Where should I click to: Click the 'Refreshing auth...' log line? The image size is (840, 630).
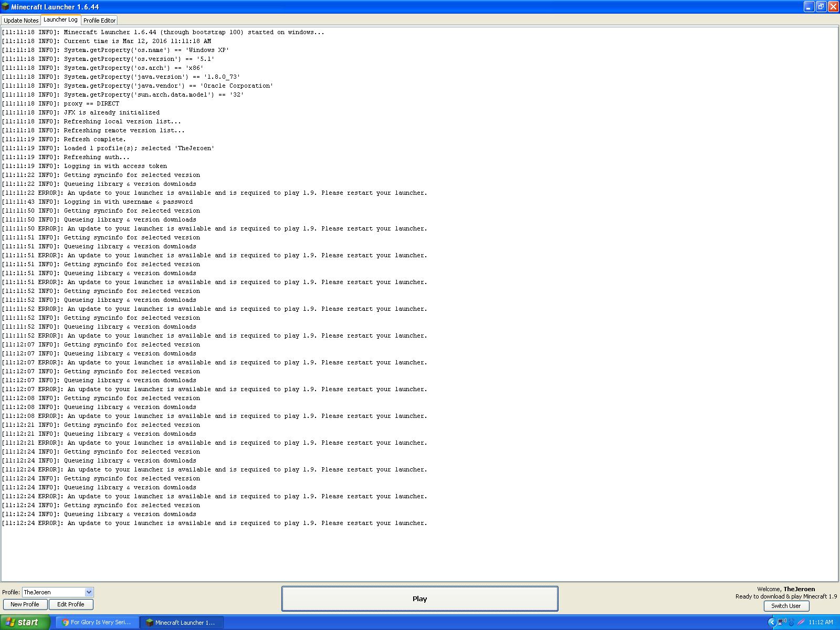coord(66,157)
